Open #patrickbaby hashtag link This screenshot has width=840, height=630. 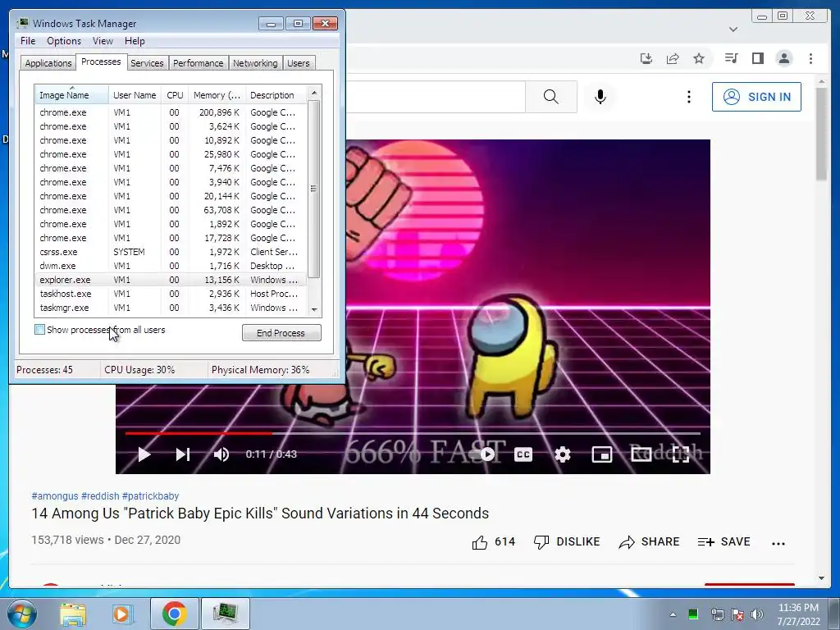151,496
